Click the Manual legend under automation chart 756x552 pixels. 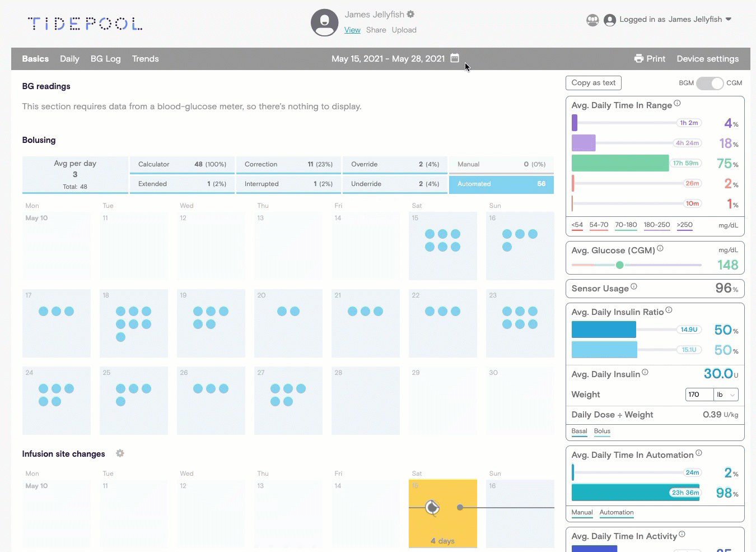coord(582,513)
